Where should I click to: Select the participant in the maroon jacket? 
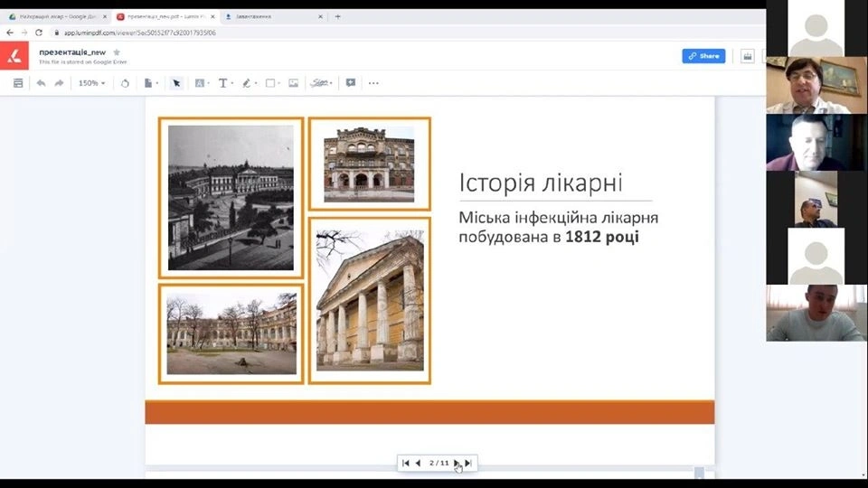(816, 142)
